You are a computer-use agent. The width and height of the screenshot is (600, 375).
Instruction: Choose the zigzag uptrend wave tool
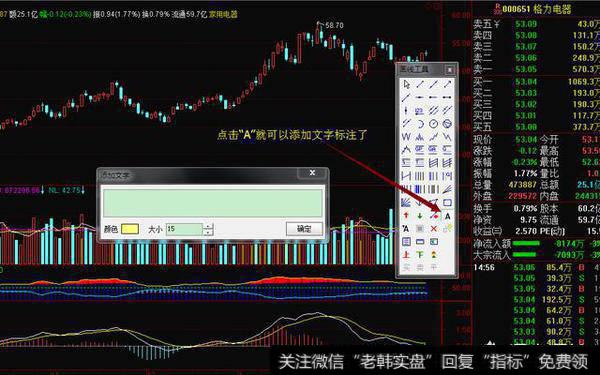pyautogui.click(x=434, y=136)
